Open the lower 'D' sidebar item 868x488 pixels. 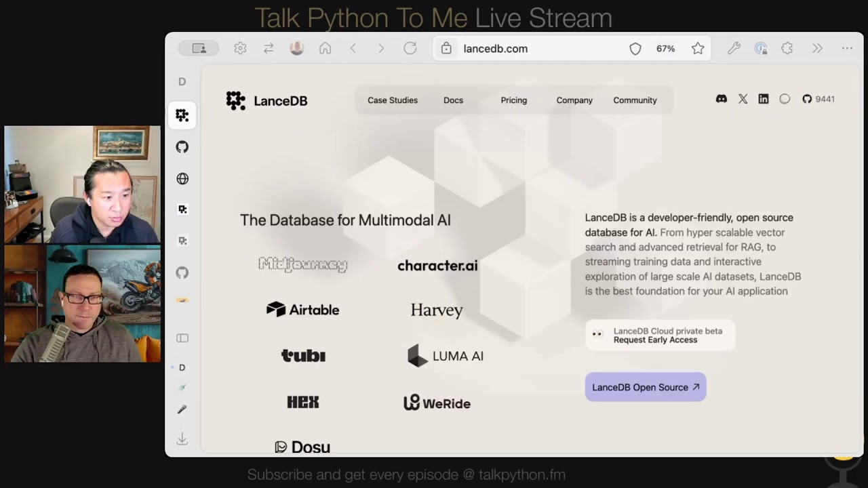coord(182,367)
